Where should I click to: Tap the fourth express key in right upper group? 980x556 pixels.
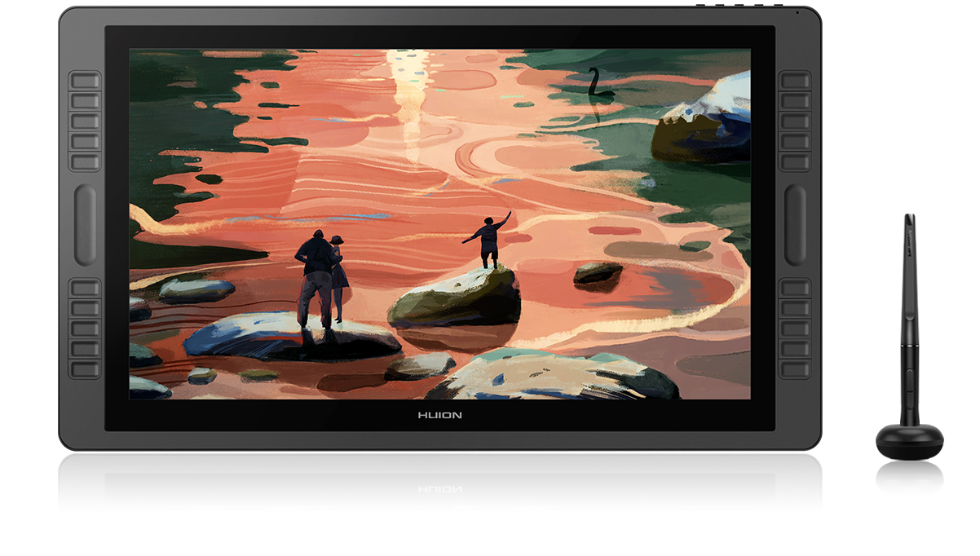tap(795, 143)
